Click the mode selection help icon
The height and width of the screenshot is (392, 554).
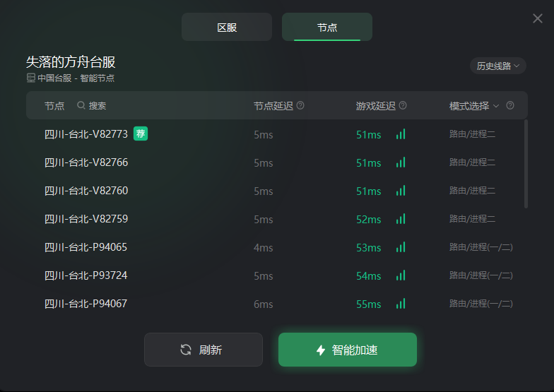click(x=510, y=106)
